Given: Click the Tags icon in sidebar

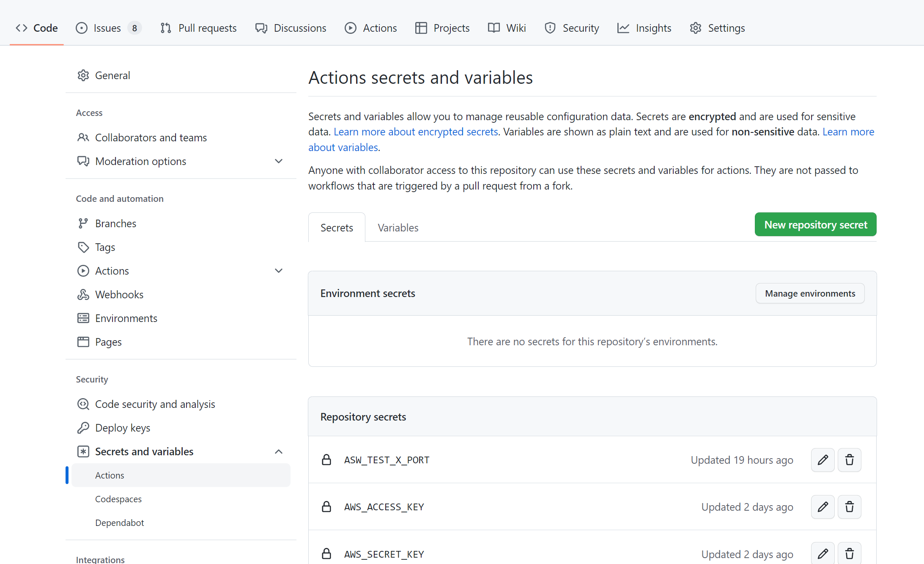Looking at the screenshot, I should (x=83, y=247).
